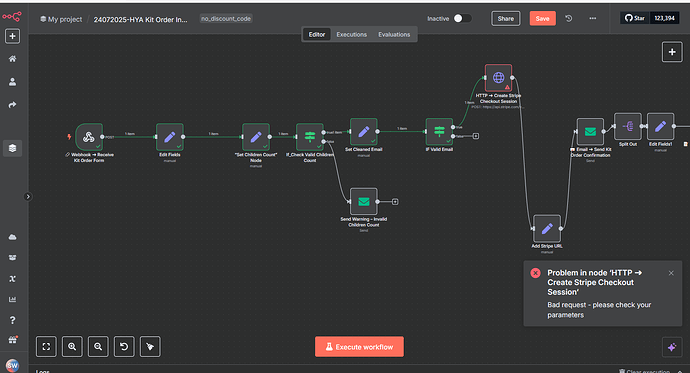Dismiss the Problem in node error notification
Viewport: 690px width, 373px height.
671,273
